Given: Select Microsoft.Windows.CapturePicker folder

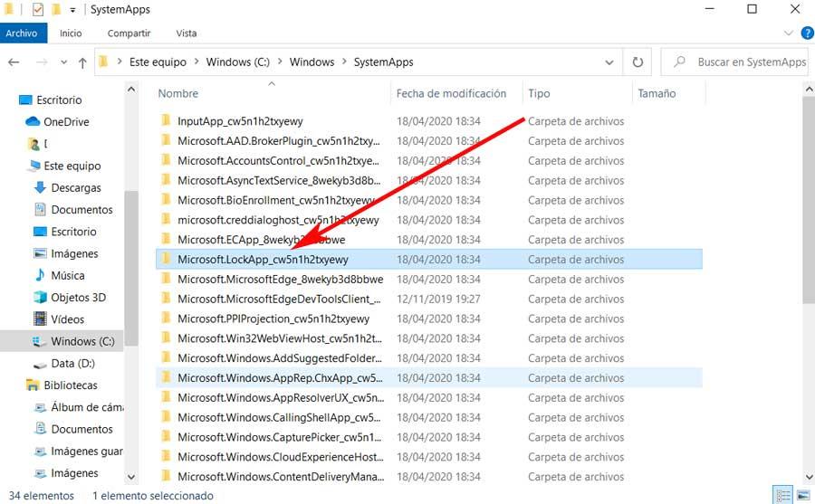Looking at the screenshot, I should 429,437.
